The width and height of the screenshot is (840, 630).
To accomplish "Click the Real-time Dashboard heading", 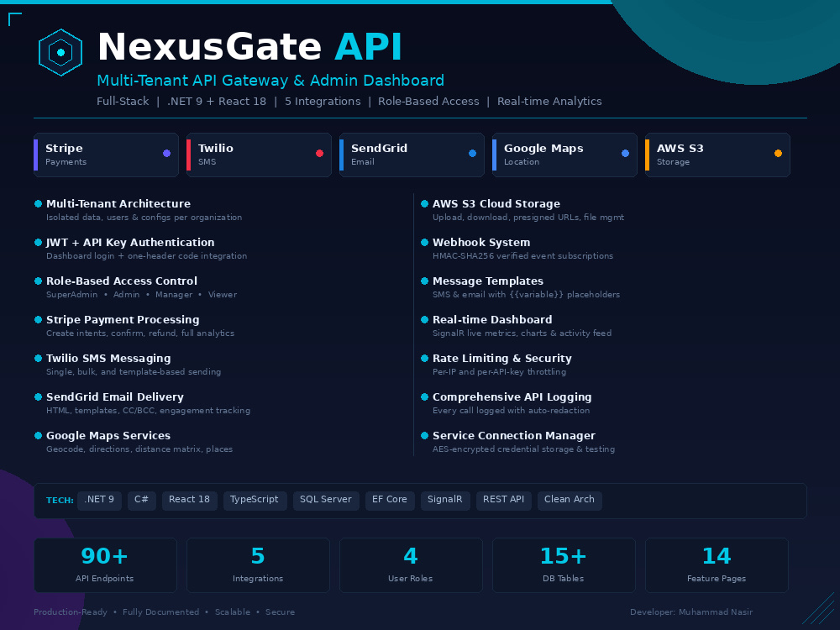I will pos(491,319).
